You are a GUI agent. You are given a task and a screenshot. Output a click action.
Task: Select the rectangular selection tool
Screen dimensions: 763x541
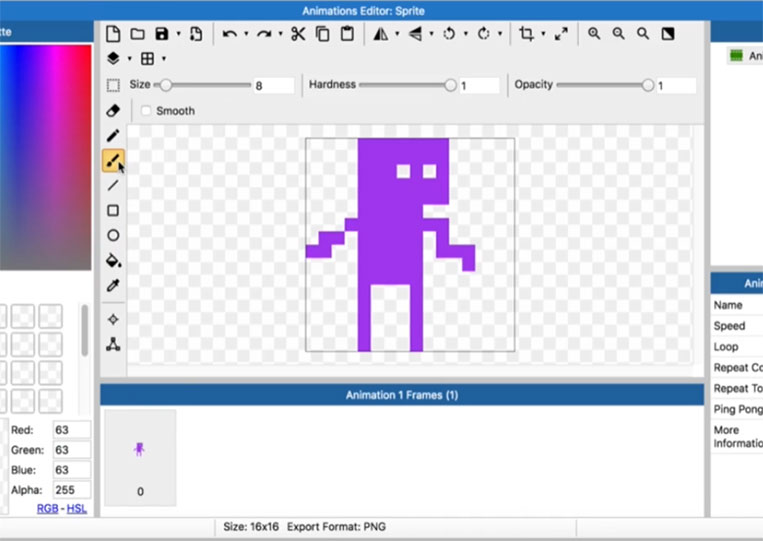[x=113, y=86]
